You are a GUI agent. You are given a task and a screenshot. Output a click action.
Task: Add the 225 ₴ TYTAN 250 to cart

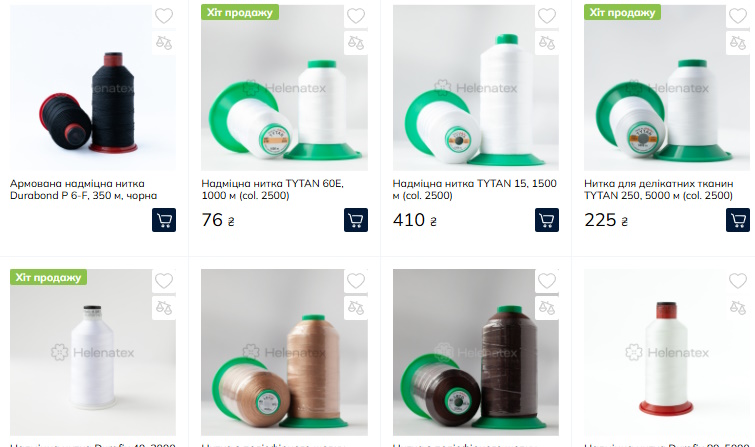click(x=738, y=220)
